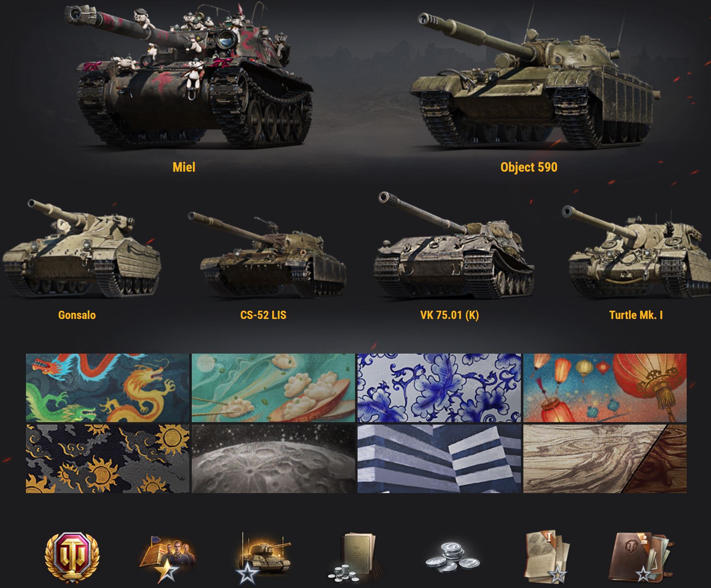Select the Gonsalo tank label
Screen dimensions: 711x588
77,315
